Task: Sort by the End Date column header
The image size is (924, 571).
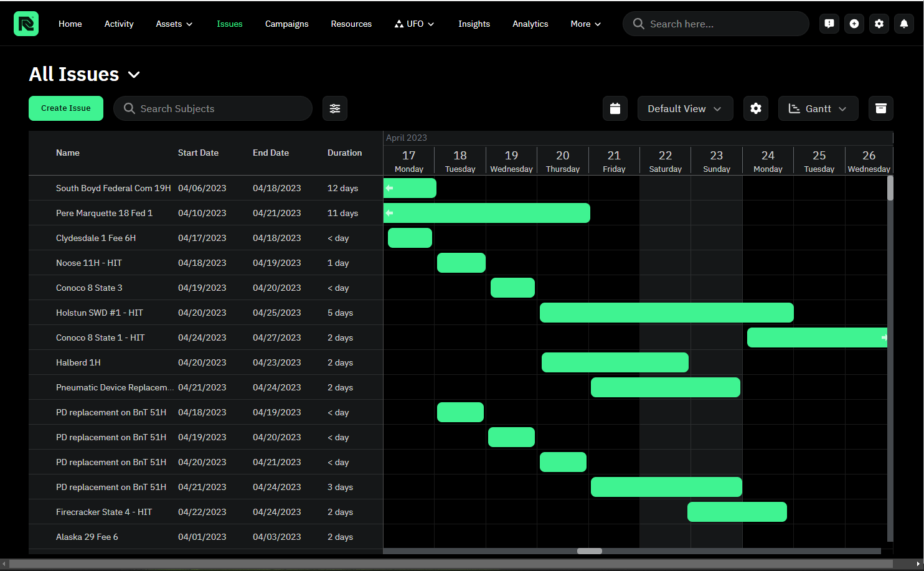Action: point(271,153)
